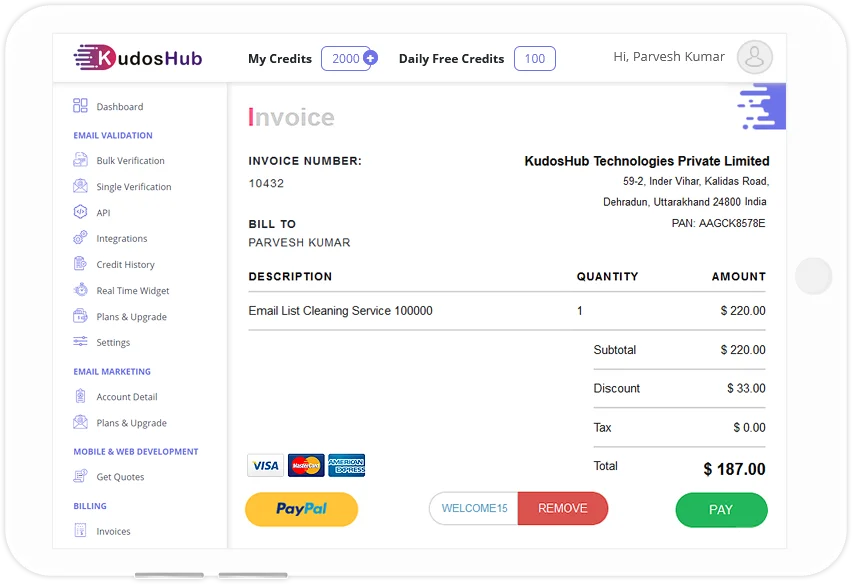Image resolution: width=853 pixels, height=585 pixels.
Task: Click the BILLING section header
Action: 90,506
